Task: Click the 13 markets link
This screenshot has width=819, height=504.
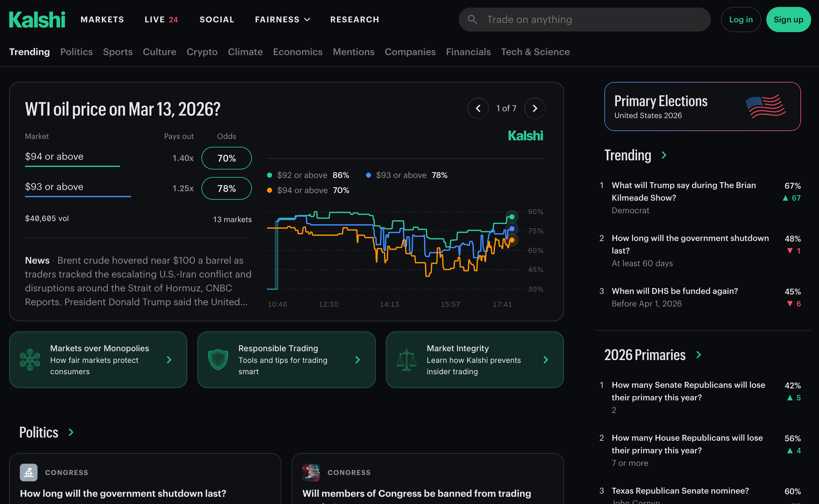Action: (232, 219)
